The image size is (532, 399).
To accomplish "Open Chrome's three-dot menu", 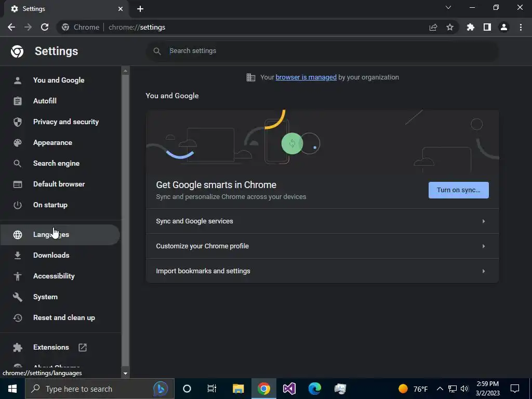I will point(521,27).
